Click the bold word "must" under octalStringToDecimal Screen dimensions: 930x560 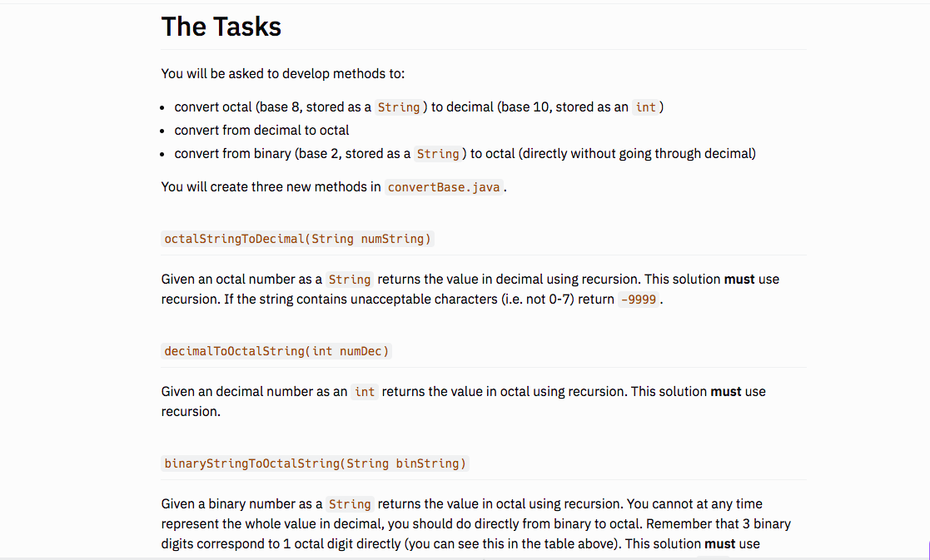pos(740,279)
